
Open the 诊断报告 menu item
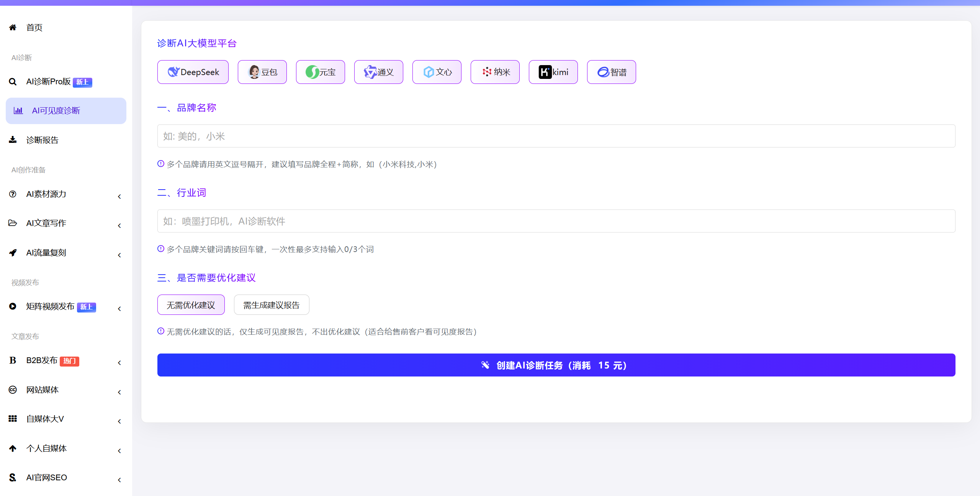point(66,140)
